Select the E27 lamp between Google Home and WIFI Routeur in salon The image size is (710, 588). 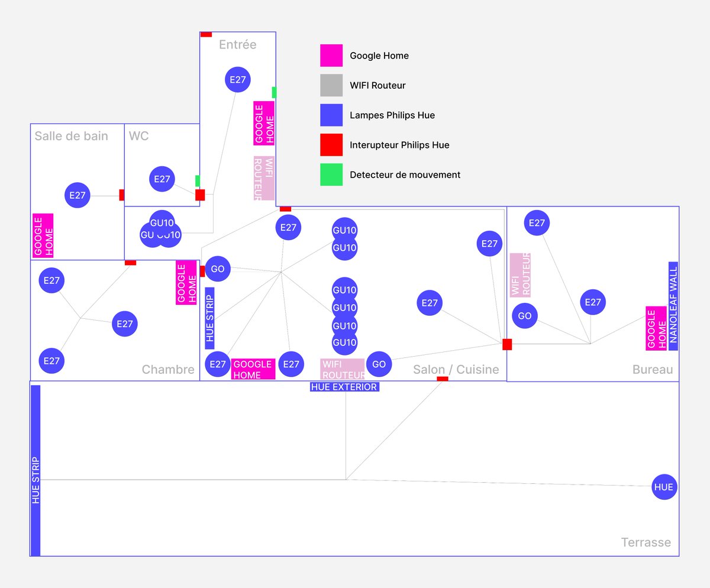point(291,364)
